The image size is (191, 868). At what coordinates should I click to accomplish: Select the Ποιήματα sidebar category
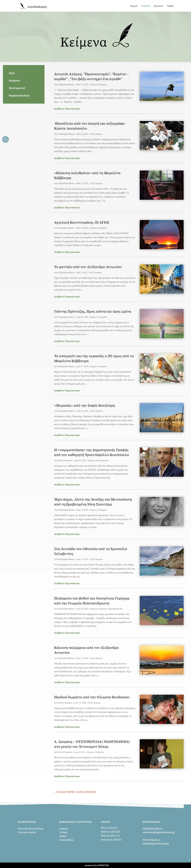pos(14,80)
